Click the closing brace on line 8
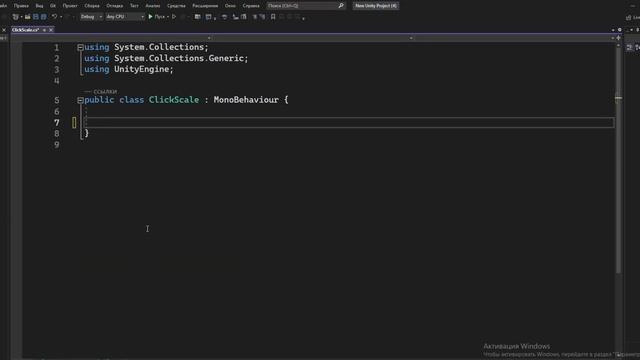The width and height of the screenshot is (640, 360). 87,133
